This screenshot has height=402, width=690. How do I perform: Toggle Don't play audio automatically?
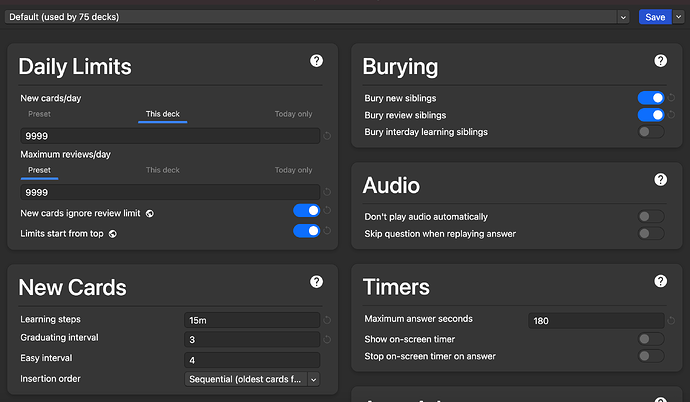(650, 216)
